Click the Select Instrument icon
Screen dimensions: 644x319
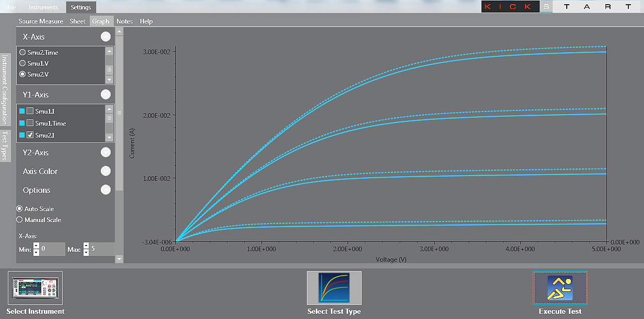[35, 288]
